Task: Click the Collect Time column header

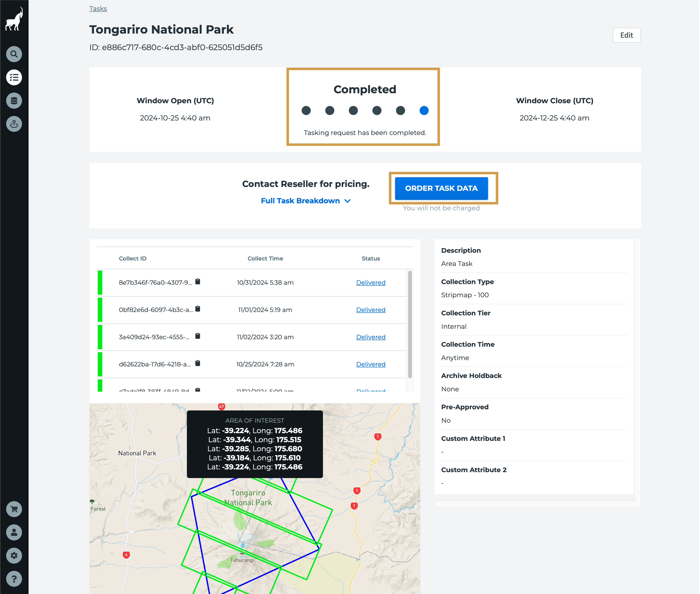Action: coord(265,258)
